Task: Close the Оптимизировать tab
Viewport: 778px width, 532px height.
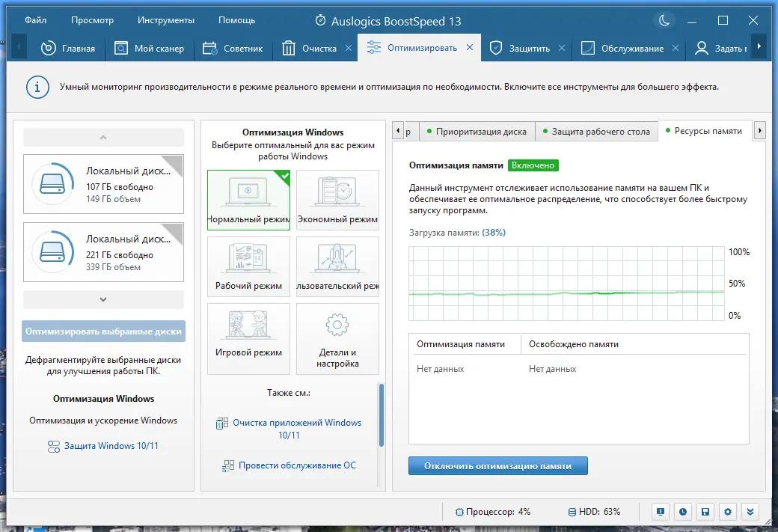Action: [x=470, y=47]
